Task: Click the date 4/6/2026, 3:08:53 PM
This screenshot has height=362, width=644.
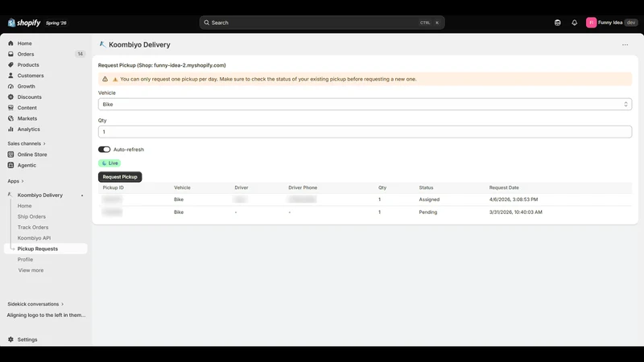Action: point(514,200)
